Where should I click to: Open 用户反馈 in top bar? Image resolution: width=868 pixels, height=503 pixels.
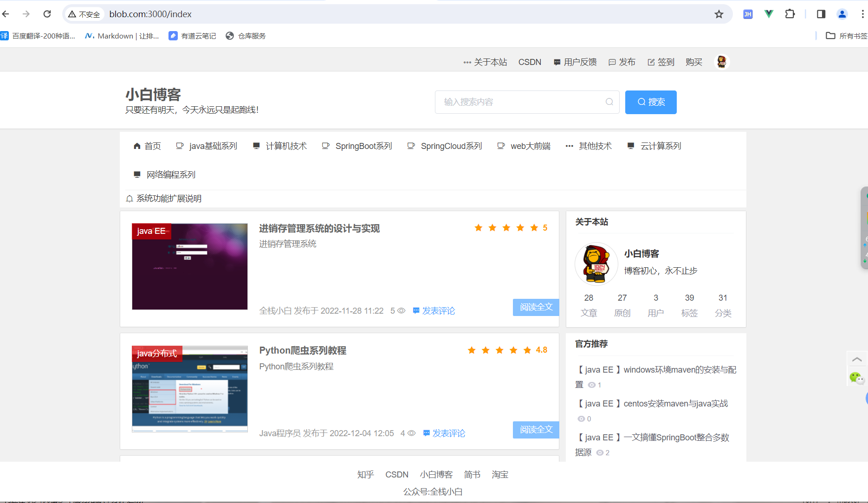point(575,62)
